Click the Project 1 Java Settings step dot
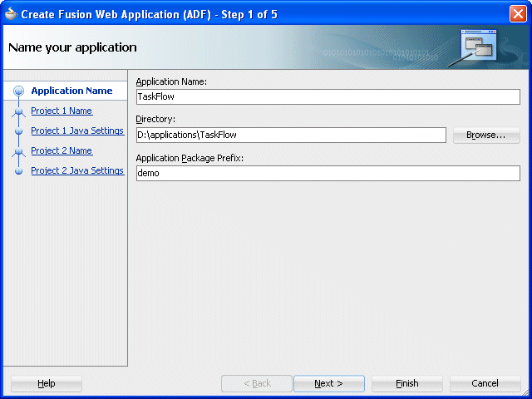 point(18,131)
